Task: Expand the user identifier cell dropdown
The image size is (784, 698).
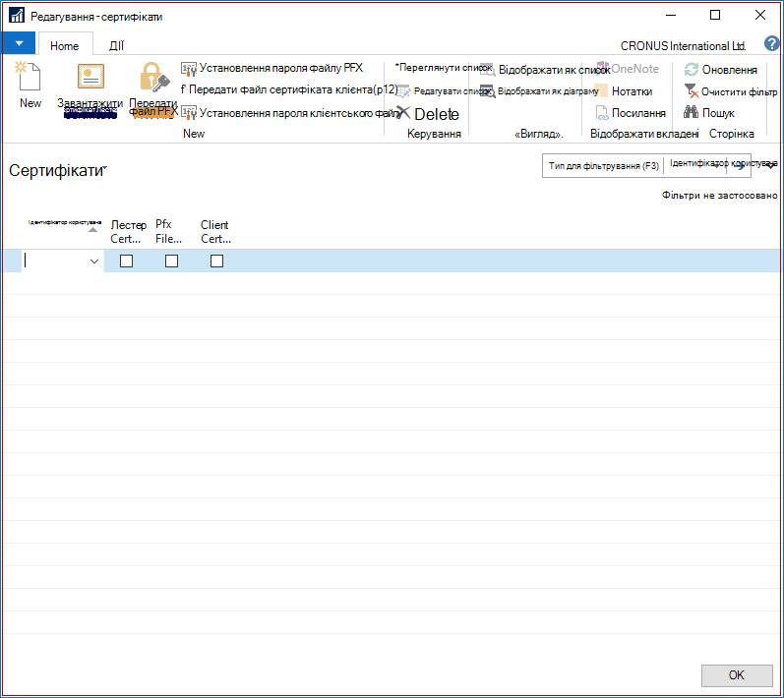Action: coord(94,262)
